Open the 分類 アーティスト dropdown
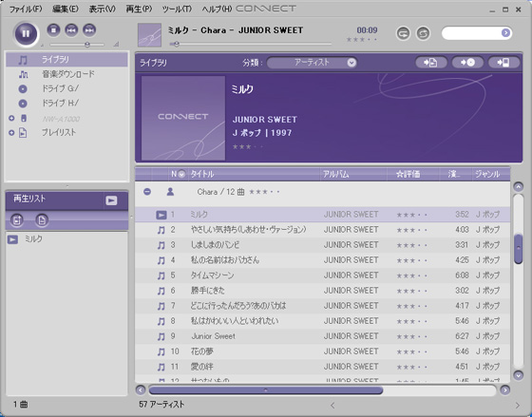The width and height of the screenshot is (532, 417). coord(312,63)
